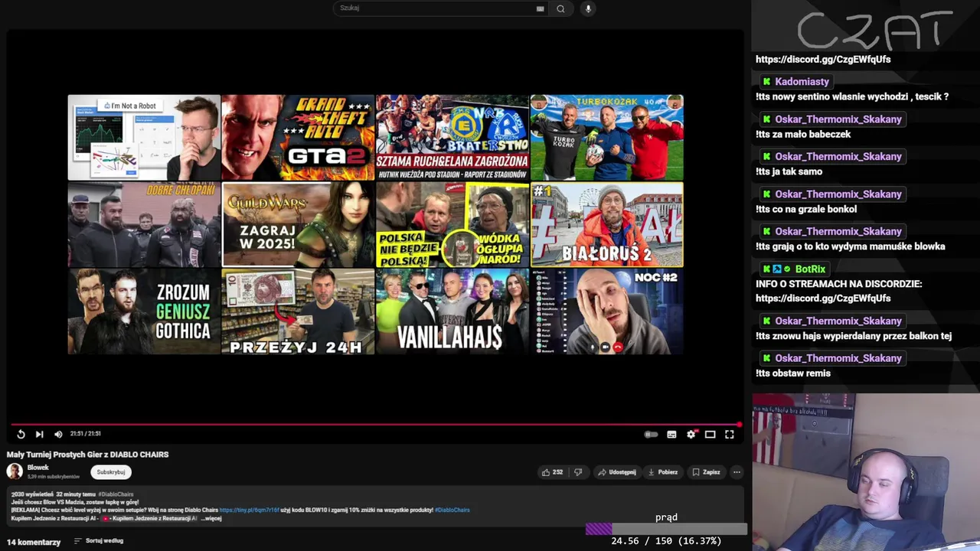Screen dimensions: 980x551
Task: Click the red video progress bar
Action: (x=375, y=424)
